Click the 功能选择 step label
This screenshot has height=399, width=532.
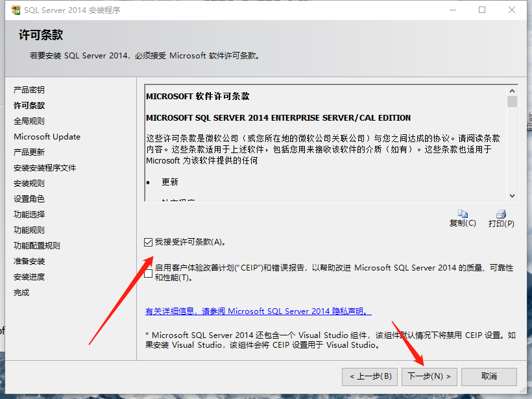(x=29, y=215)
